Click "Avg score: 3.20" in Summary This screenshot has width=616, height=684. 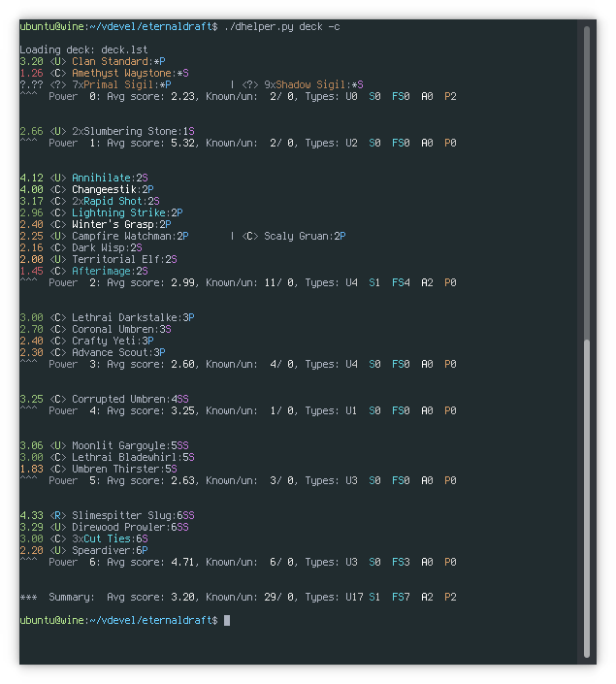point(151,598)
